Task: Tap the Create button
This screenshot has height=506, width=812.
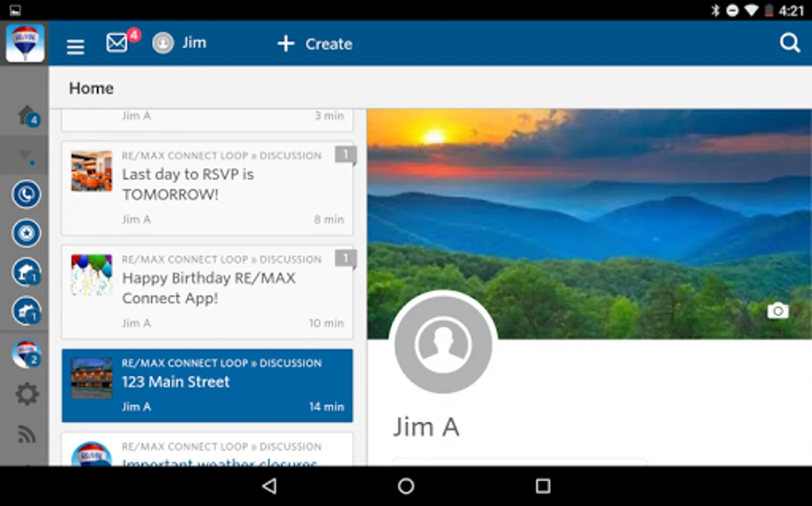Action: 315,44
